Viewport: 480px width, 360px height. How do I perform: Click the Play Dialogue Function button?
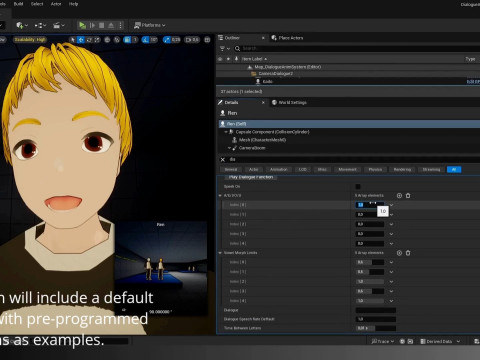251,177
